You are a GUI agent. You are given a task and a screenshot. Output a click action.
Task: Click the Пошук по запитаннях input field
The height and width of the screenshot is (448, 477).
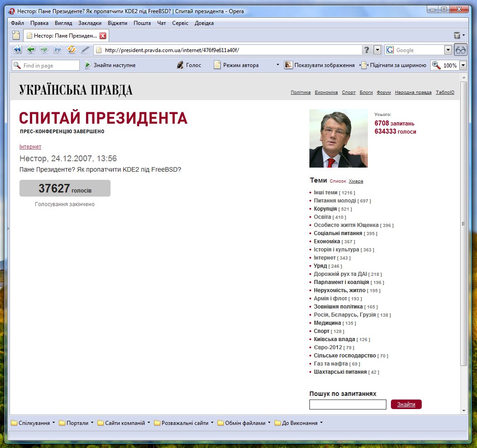[348, 405]
